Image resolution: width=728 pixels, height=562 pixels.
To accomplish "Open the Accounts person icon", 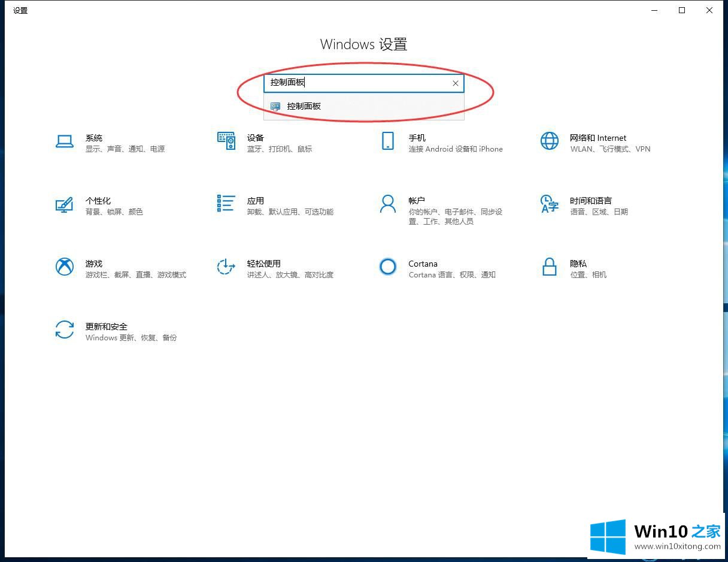I will coord(388,204).
